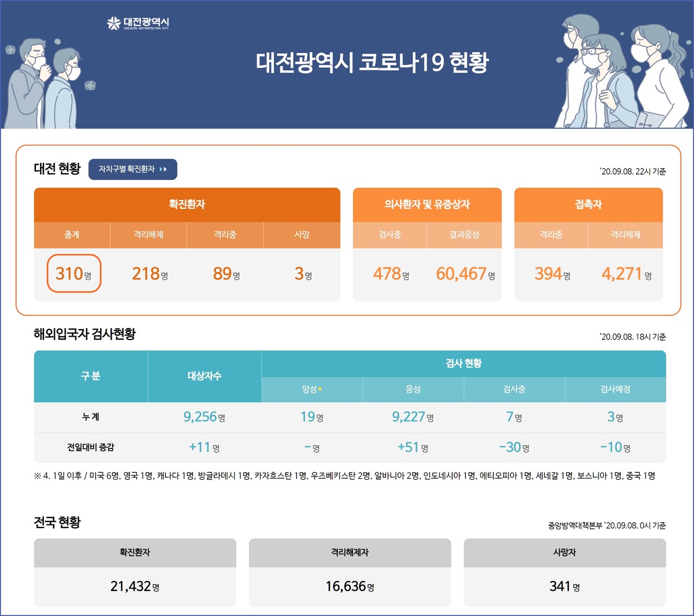Click the 대상자수 table header
694x616 pixels.
[x=204, y=376]
